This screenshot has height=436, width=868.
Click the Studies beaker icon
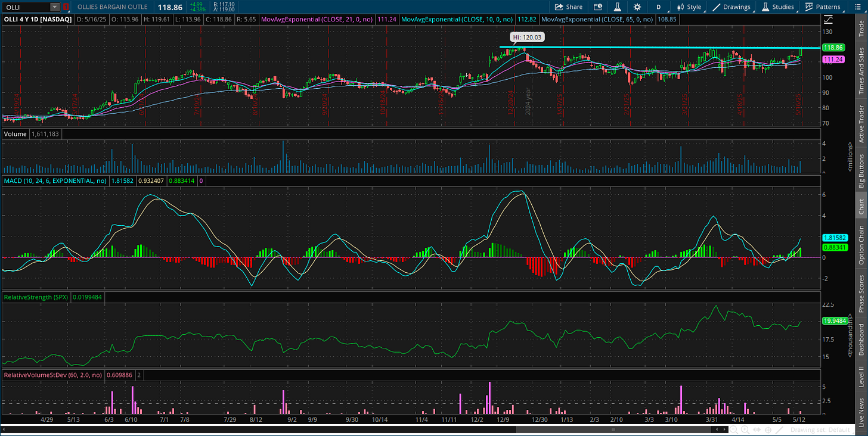click(766, 7)
